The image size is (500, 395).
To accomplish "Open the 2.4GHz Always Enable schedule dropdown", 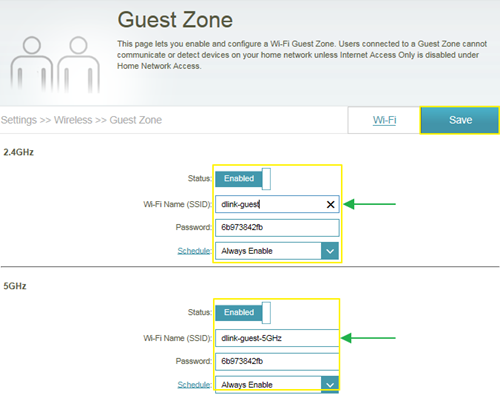I will (277, 251).
